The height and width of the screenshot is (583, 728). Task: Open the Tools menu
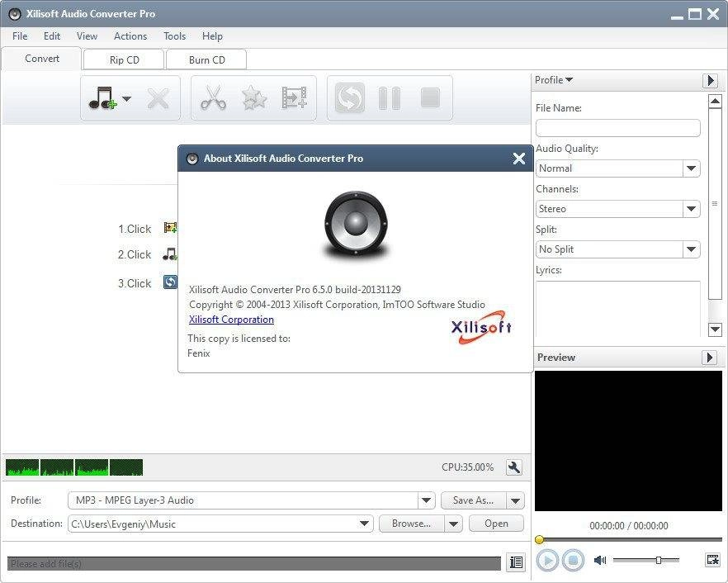click(175, 36)
